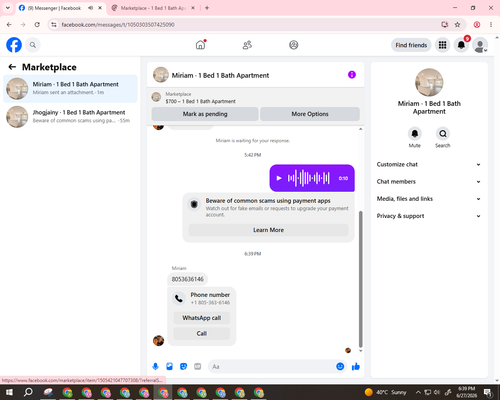
Task: Select the Miriam - 1 Bed 1 Bath Apartment chat
Action: tap(70, 88)
